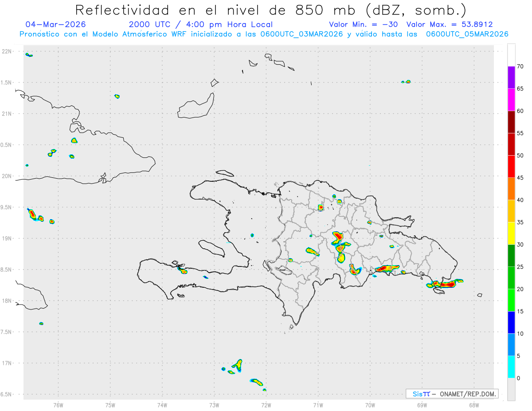Click the colorbar value '5'

tap(519, 356)
